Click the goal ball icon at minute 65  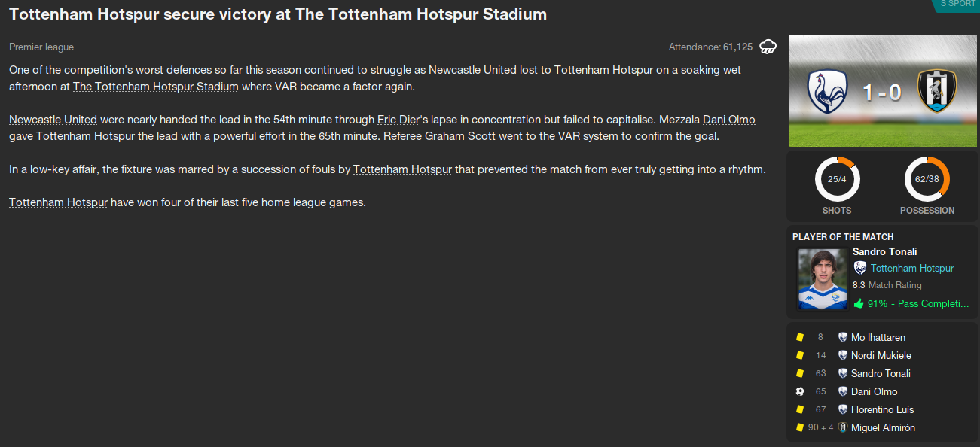pos(800,391)
